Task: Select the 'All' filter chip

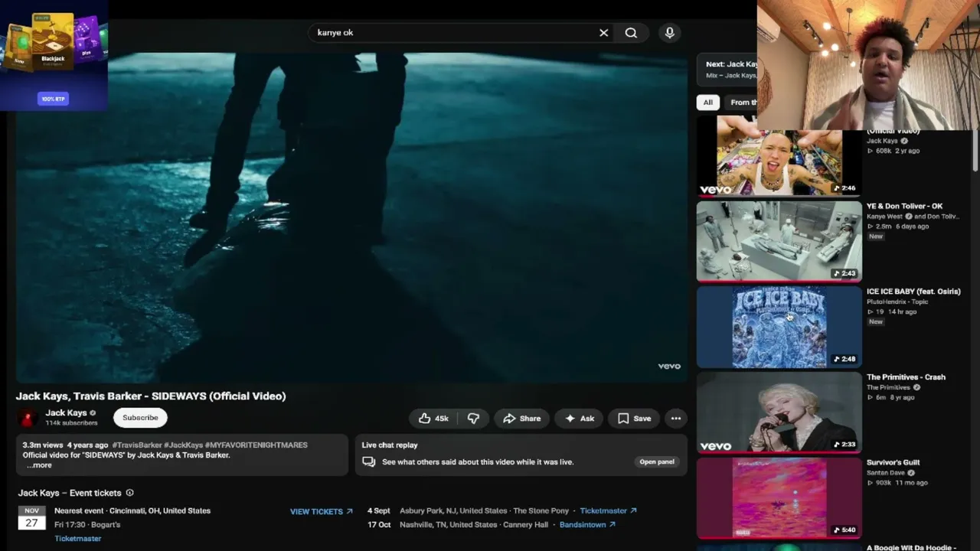Action: tap(708, 102)
